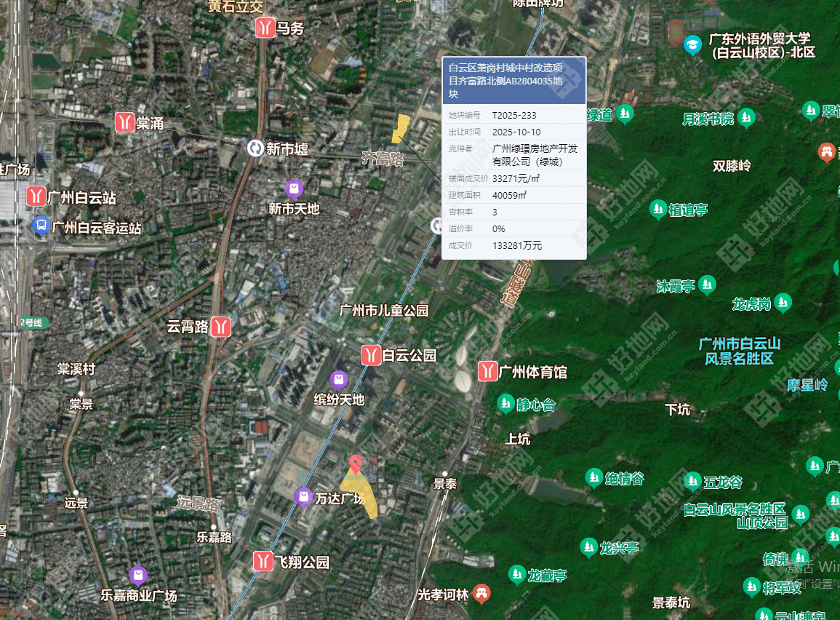Click the red location pin near 万达广场
The height and width of the screenshot is (620, 840).
click(355, 464)
